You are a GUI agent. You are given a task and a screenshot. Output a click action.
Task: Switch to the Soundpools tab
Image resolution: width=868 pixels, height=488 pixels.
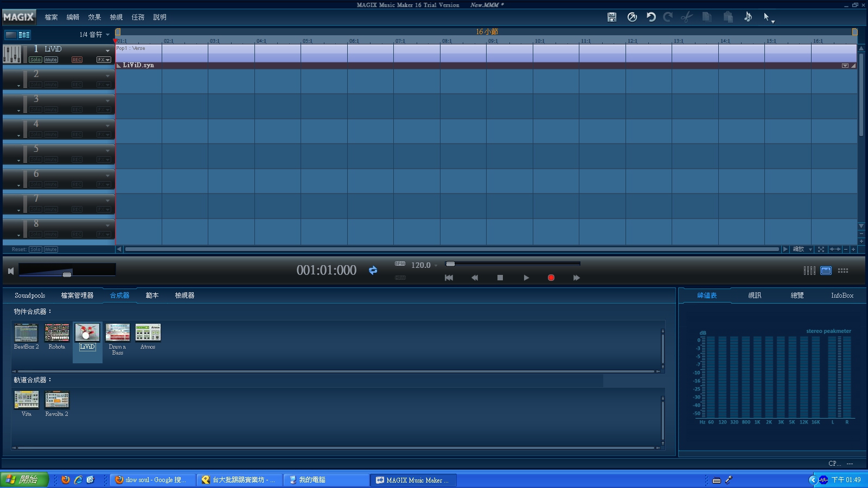pyautogui.click(x=30, y=296)
